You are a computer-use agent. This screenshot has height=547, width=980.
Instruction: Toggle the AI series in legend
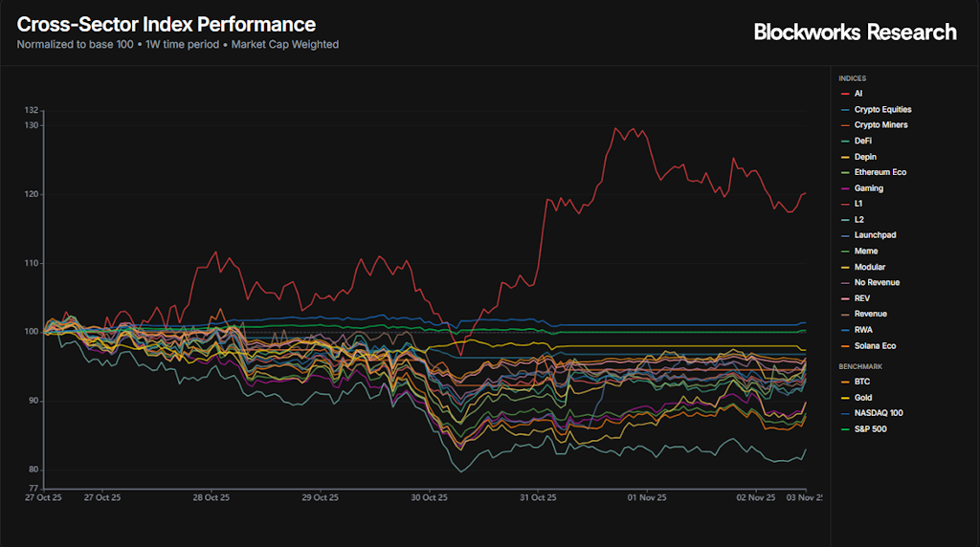858,94
